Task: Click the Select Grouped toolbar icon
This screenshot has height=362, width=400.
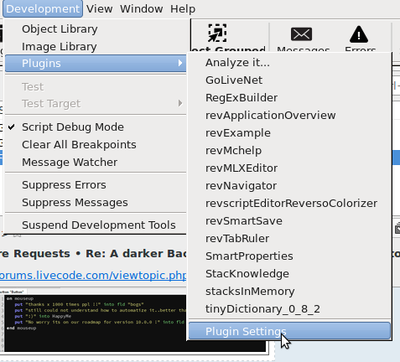Action: tap(217, 33)
